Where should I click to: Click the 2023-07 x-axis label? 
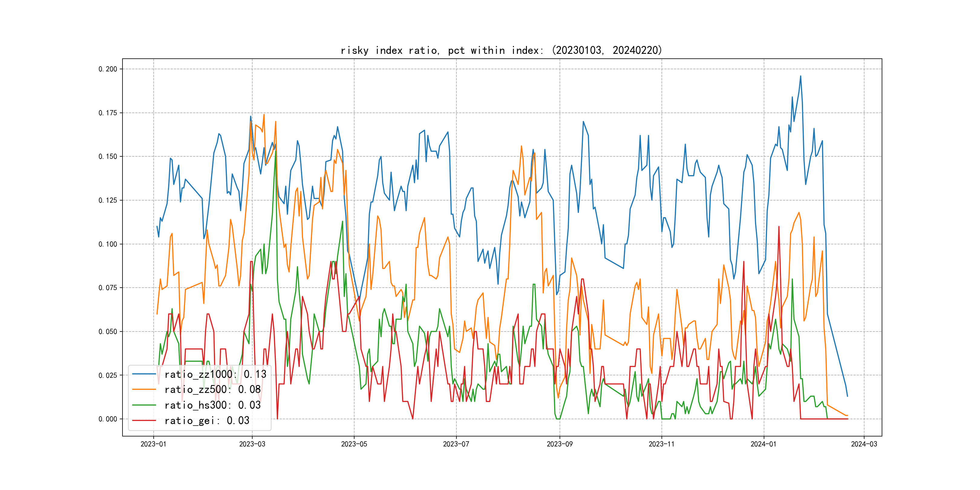456,444
